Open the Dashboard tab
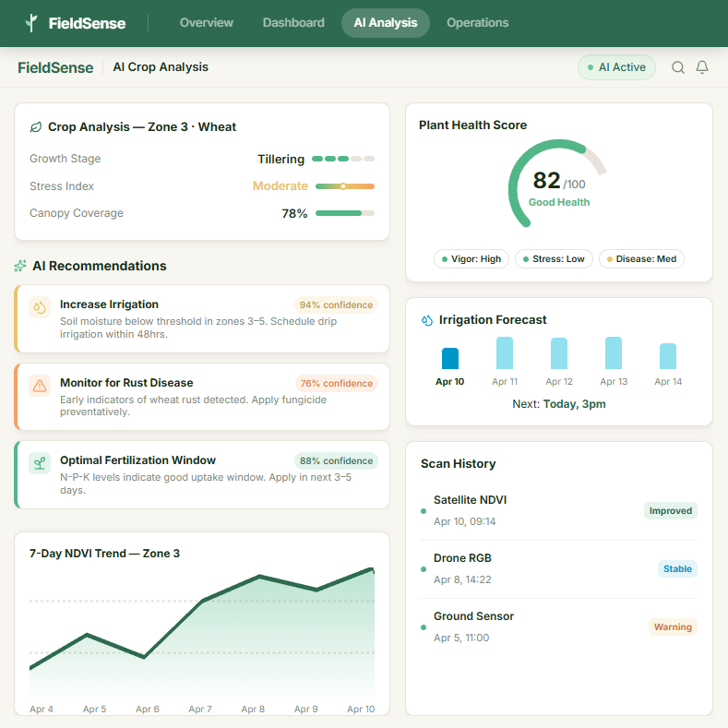 (293, 22)
